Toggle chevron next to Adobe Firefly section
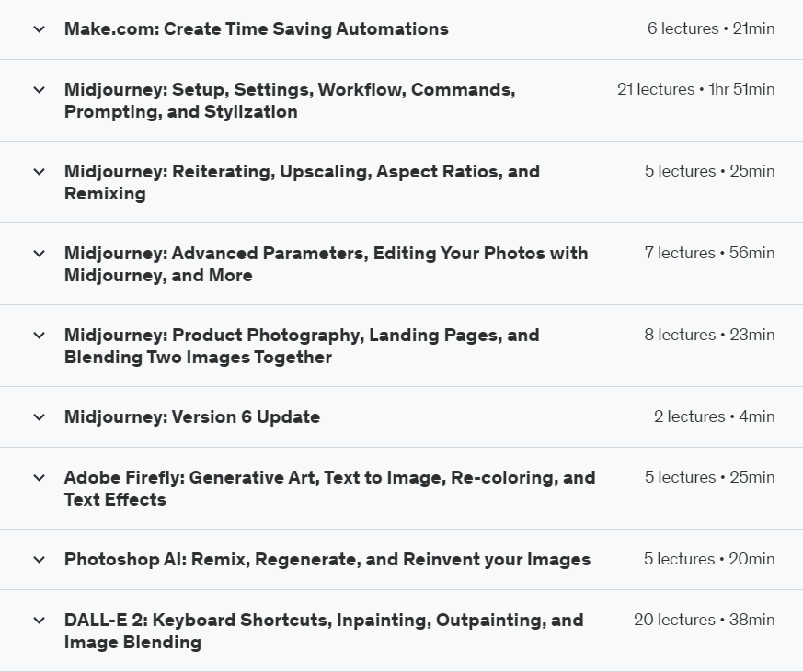 (x=39, y=478)
